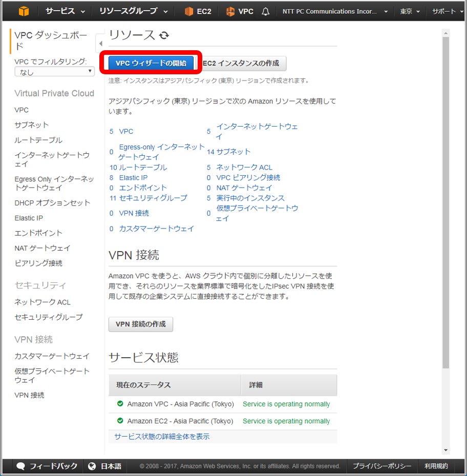Open the 東京 region selector
This screenshot has height=476, width=467.
coord(410,12)
